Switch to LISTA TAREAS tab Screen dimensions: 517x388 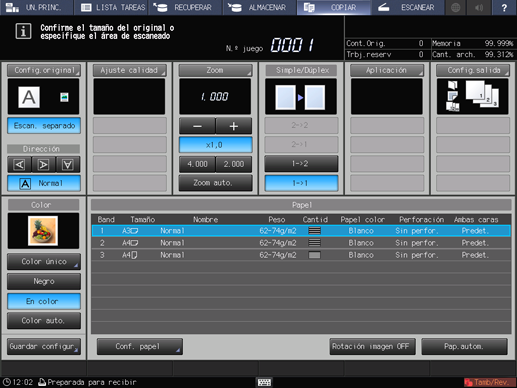tap(111, 7)
